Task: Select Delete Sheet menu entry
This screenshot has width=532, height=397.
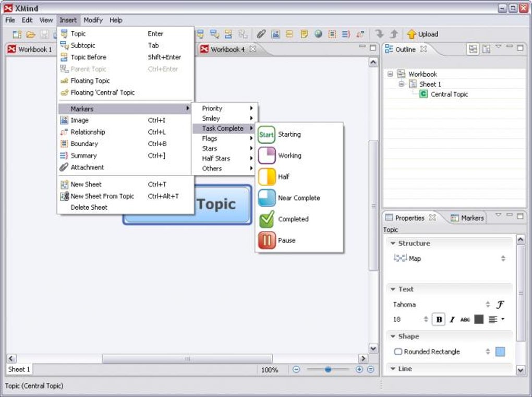Action: click(125, 207)
